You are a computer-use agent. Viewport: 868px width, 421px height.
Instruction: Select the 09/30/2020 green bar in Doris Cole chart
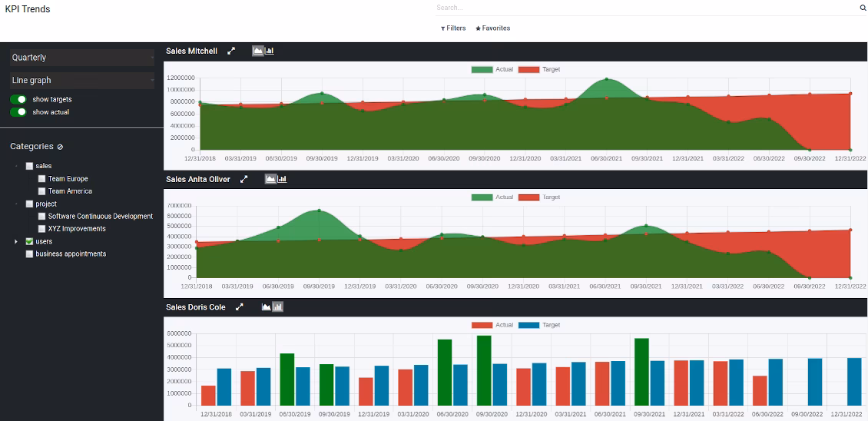tap(484, 370)
